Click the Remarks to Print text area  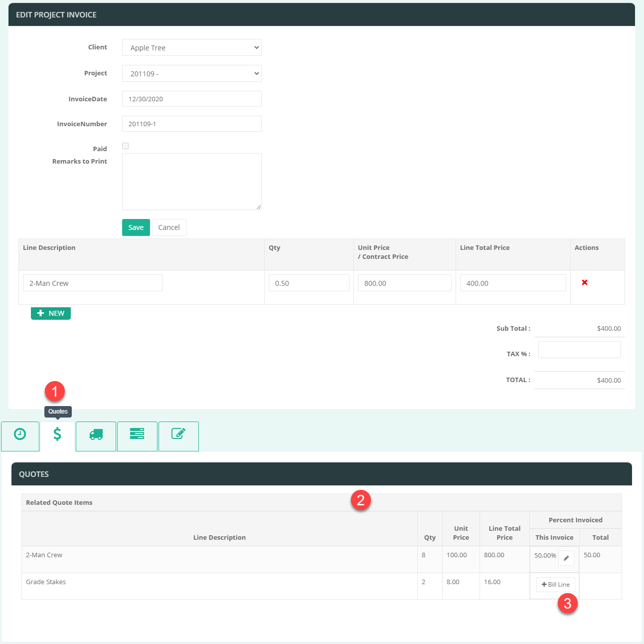tap(191, 182)
